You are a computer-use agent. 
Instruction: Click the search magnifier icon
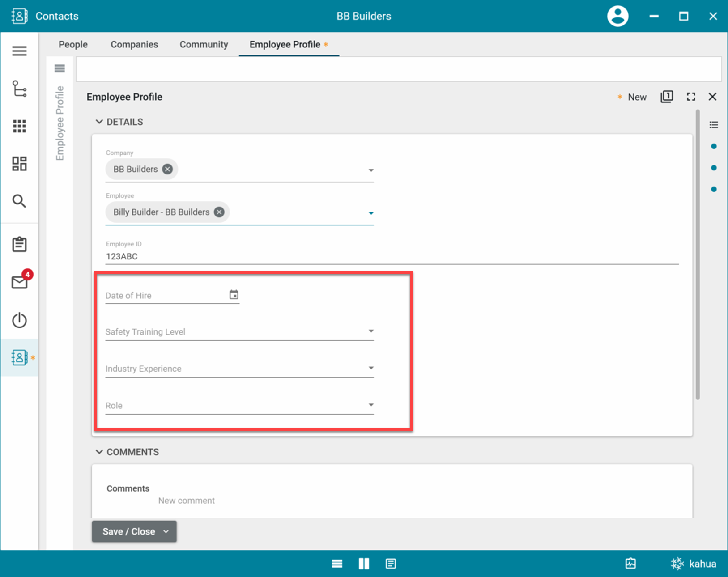(x=19, y=201)
